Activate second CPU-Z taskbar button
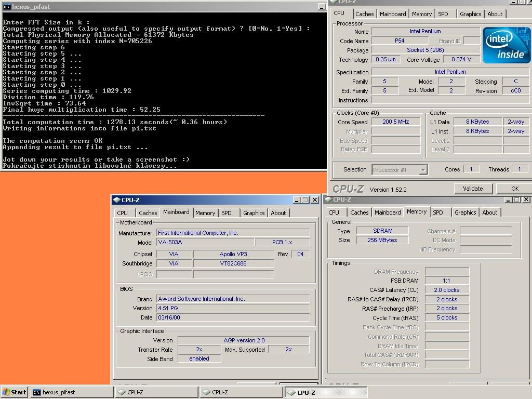Image resolution: width=532 pixels, height=399 pixels. pyautogui.click(x=241, y=392)
